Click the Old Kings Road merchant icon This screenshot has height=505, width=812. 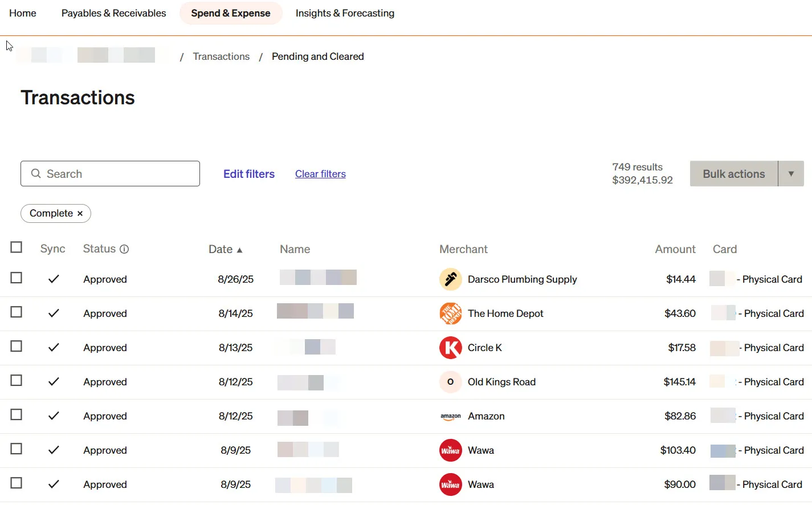(450, 382)
